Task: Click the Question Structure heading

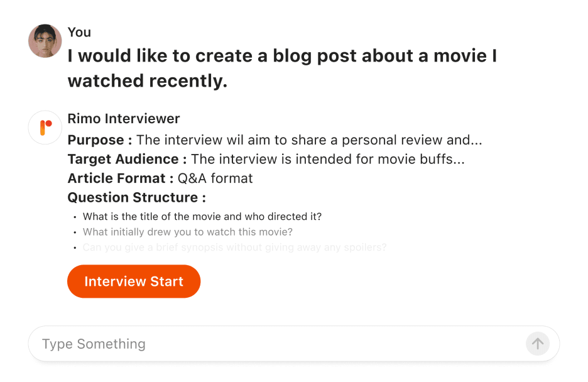Action: 137,197
